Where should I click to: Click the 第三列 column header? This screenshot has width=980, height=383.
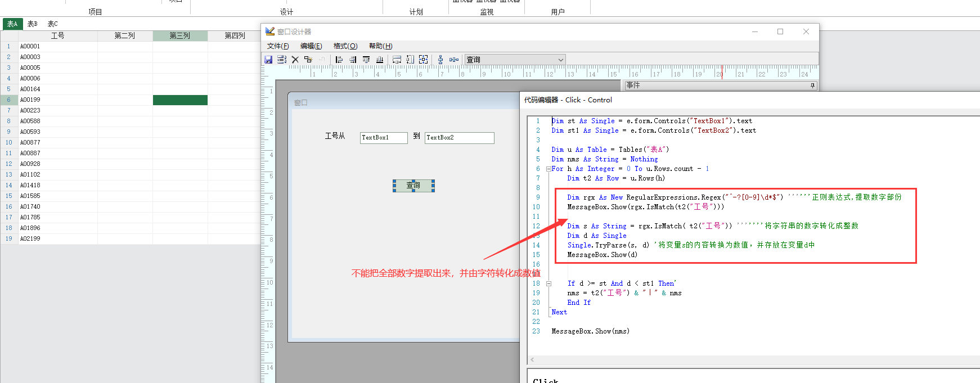180,35
